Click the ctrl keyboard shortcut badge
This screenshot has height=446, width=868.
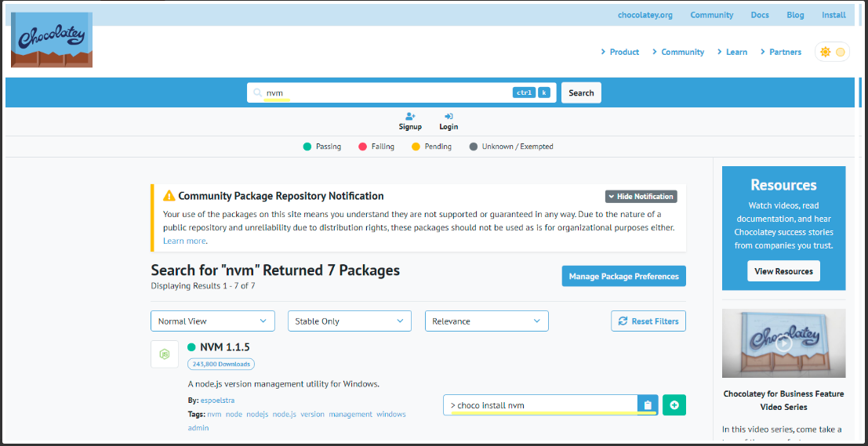(x=524, y=93)
